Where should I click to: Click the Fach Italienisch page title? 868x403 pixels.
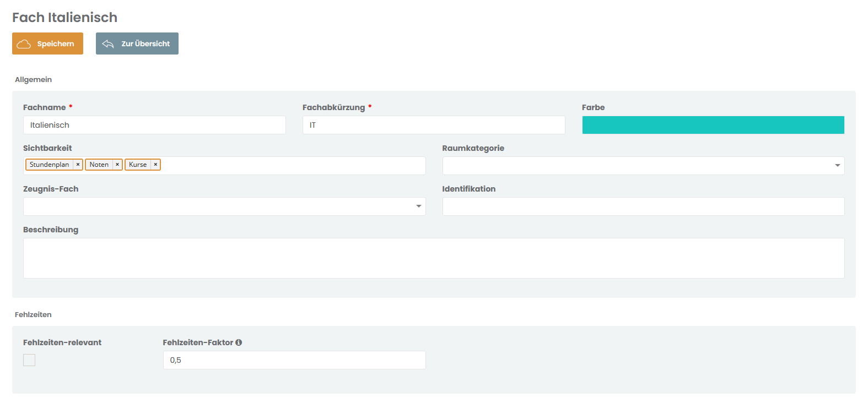pyautogui.click(x=64, y=18)
